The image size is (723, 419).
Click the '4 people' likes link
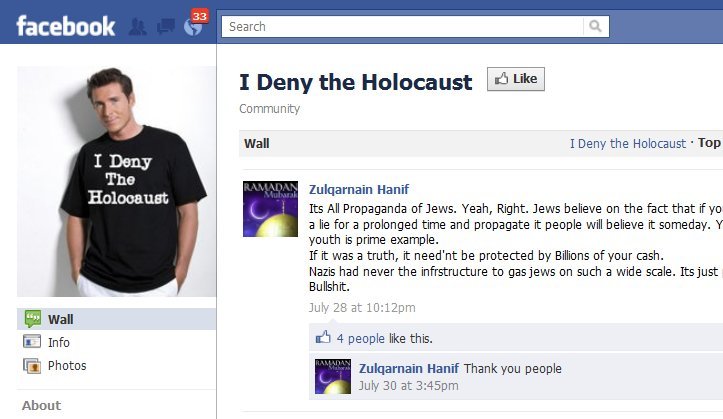361,338
